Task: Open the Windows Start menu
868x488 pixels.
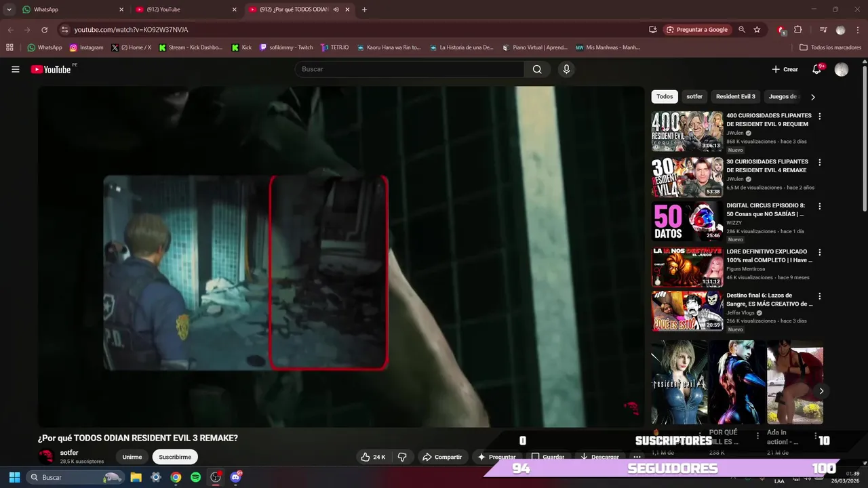Action: coord(14,477)
